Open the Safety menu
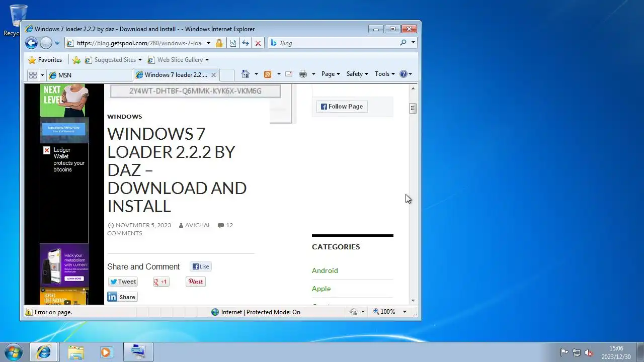Image resolution: width=644 pixels, height=362 pixels. tap(357, 74)
